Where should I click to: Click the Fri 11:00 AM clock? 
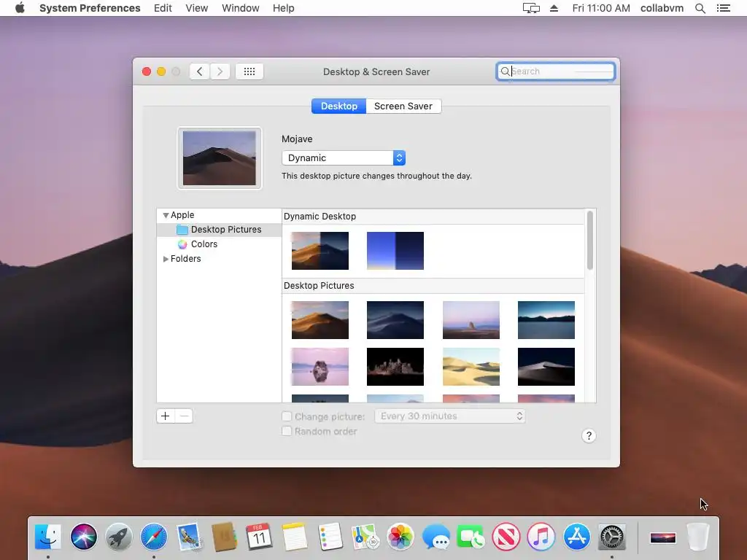coord(601,8)
